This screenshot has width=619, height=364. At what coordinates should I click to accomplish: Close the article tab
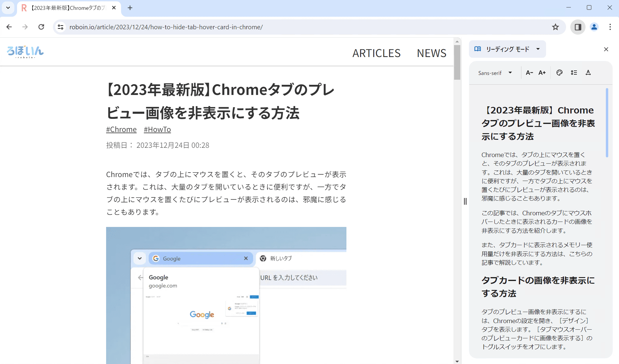(x=114, y=8)
